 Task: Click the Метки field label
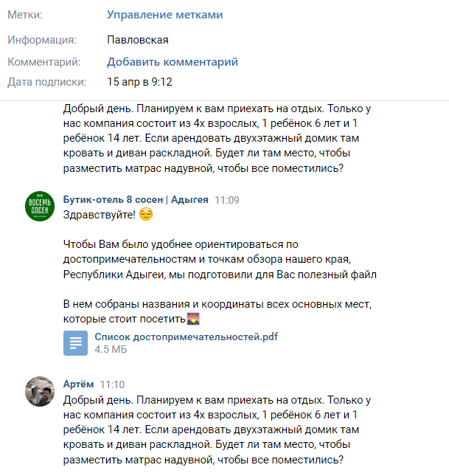[x=25, y=15]
